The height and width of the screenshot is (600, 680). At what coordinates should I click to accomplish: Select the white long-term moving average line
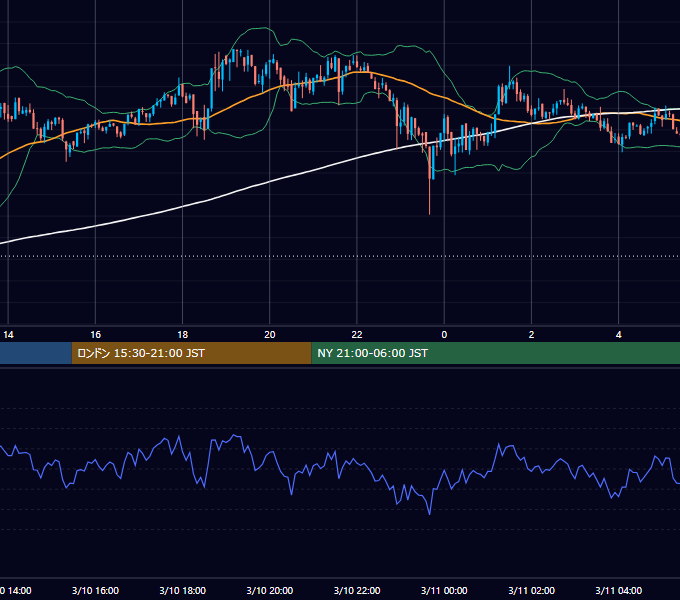coord(269,182)
